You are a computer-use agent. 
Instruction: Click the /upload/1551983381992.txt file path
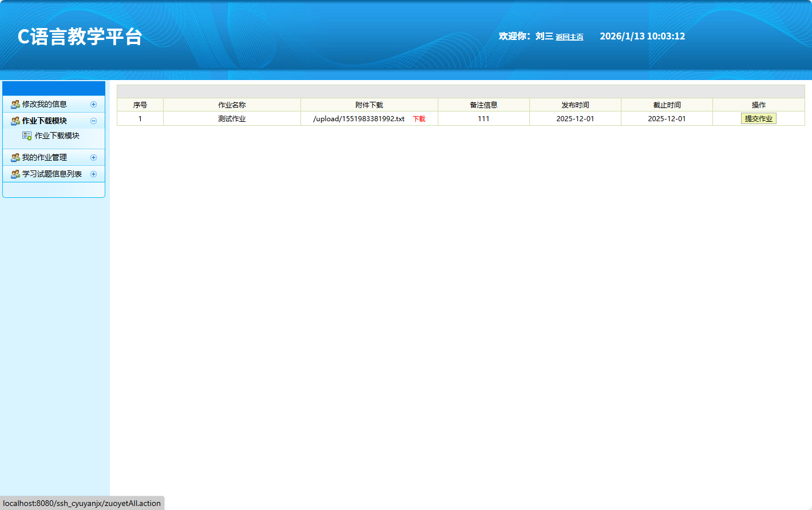click(x=359, y=118)
